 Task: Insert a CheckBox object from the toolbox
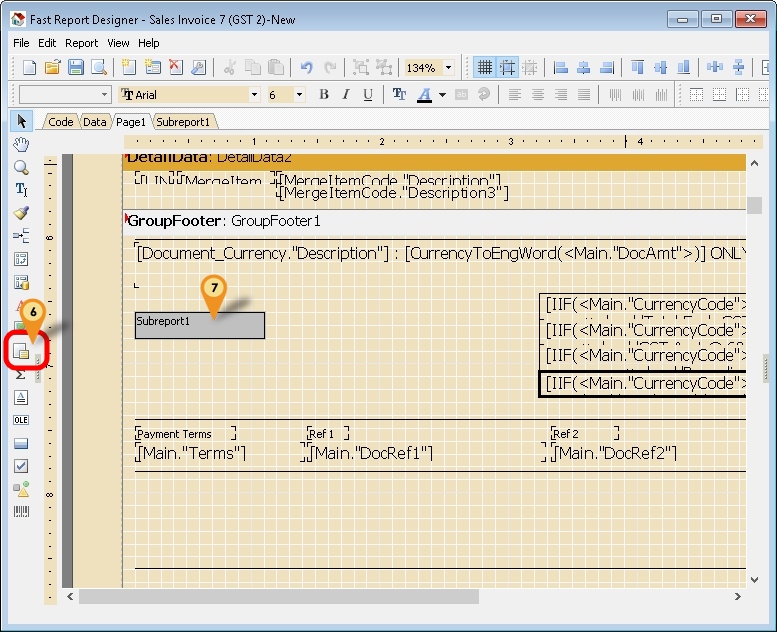click(21, 466)
